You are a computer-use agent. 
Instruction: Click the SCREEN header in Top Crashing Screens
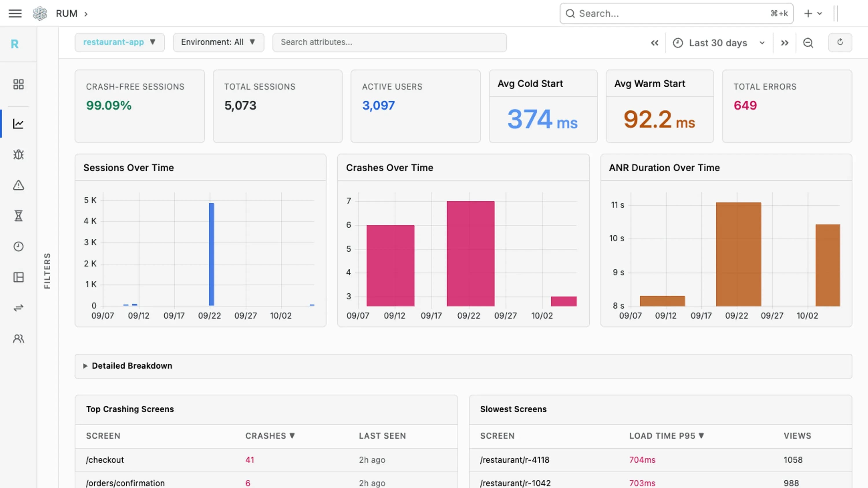[103, 436]
